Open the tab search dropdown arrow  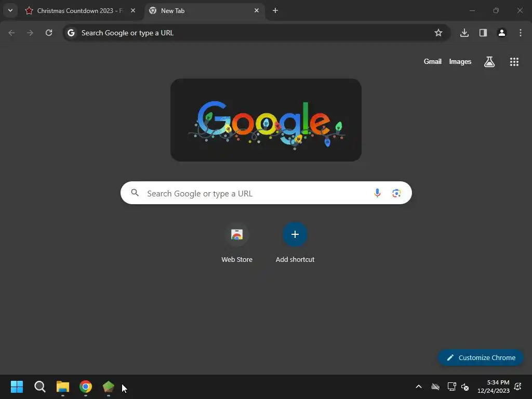10,10
